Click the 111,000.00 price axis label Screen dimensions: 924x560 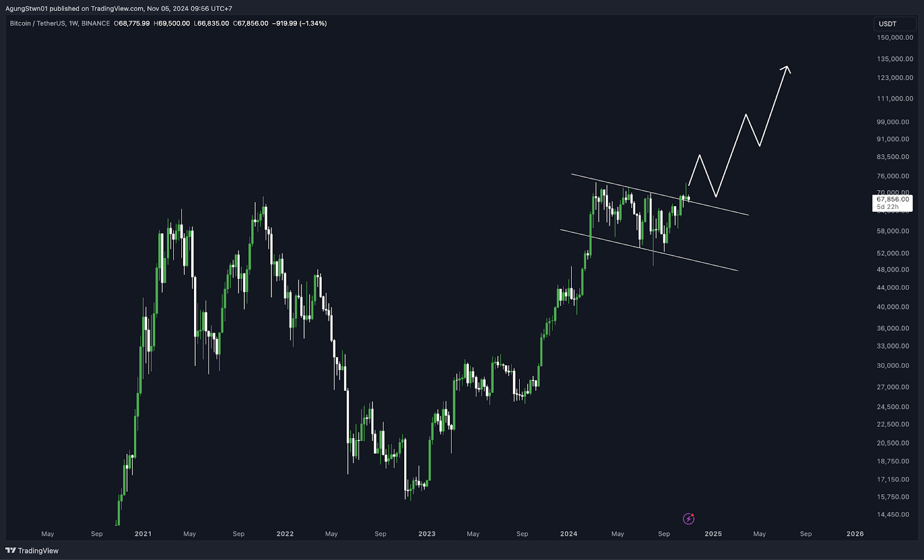pyautogui.click(x=895, y=99)
